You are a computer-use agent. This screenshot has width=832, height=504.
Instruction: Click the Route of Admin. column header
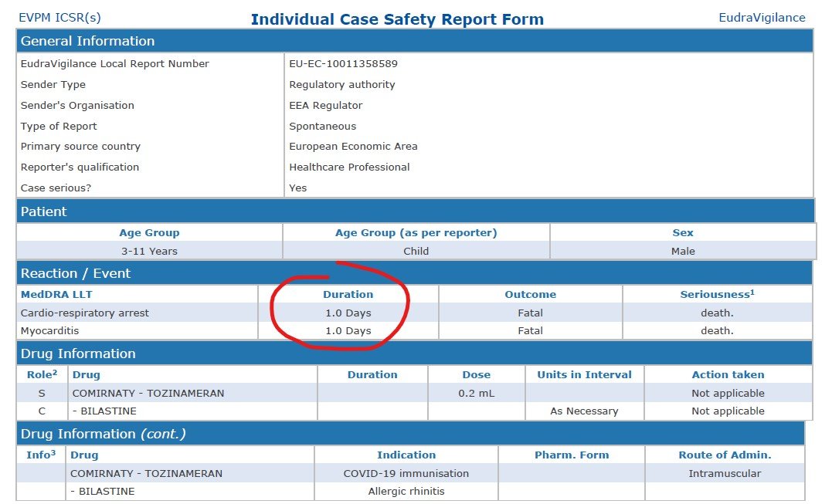coord(725,455)
